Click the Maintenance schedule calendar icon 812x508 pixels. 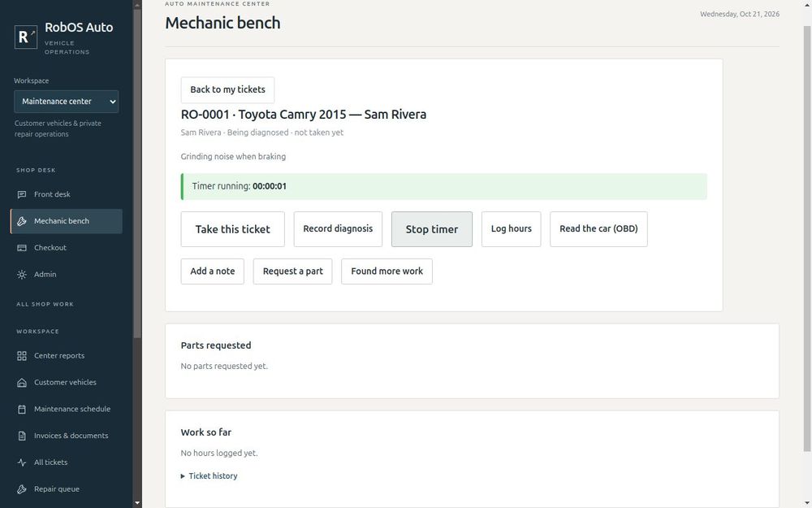tap(22, 409)
